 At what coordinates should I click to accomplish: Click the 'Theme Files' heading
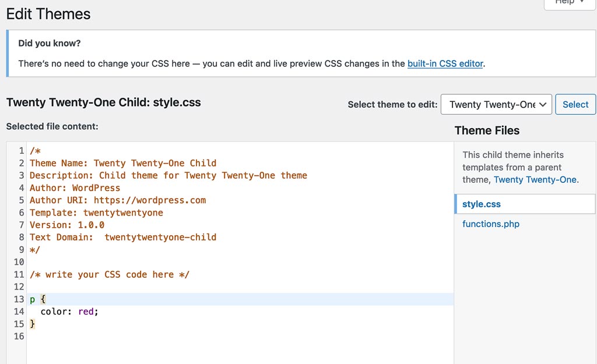tap(487, 130)
